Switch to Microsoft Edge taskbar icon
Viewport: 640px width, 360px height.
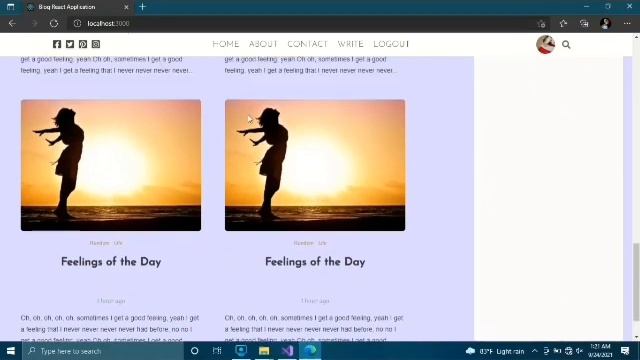(x=310, y=351)
